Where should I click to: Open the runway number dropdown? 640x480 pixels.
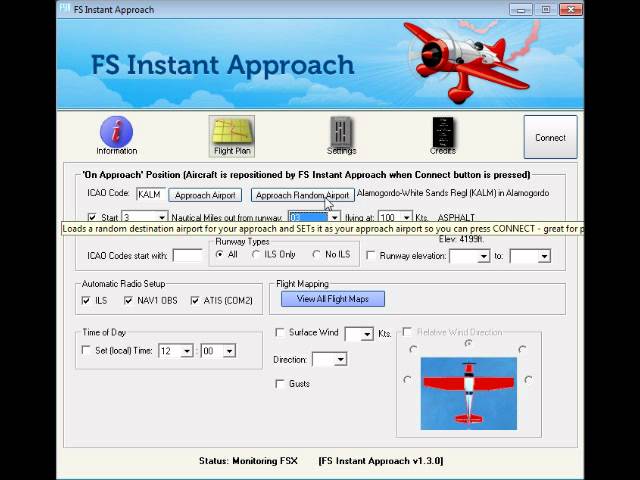point(334,218)
